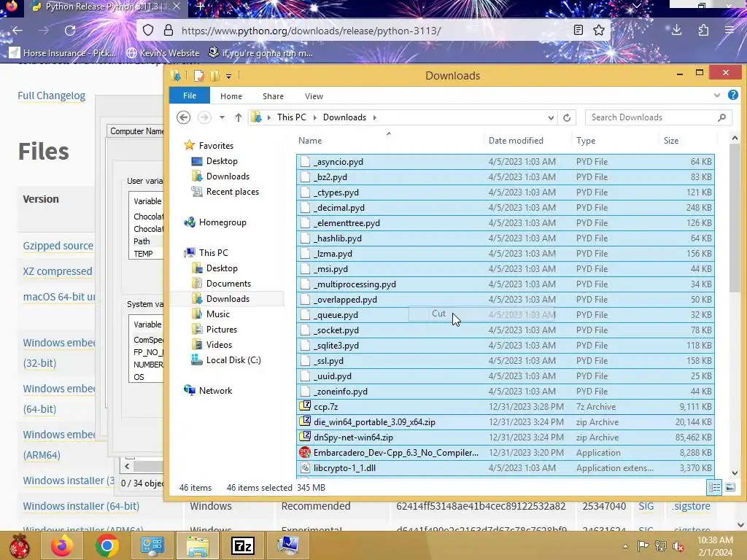Image resolution: width=747 pixels, height=560 pixels.
Task: Open Firefox extensions puzzle icon
Action: (x=703, y=31)
